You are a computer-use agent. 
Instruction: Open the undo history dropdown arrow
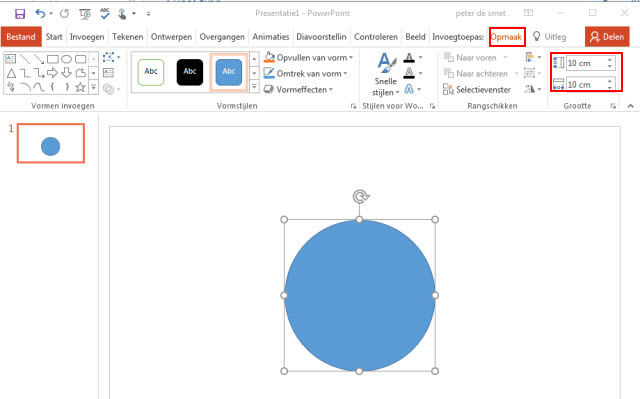pos(51,14)
